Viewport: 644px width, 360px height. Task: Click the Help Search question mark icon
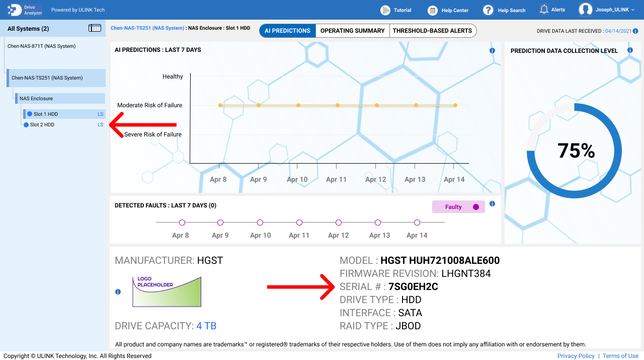pyautogui.click(x=488, y=10)
